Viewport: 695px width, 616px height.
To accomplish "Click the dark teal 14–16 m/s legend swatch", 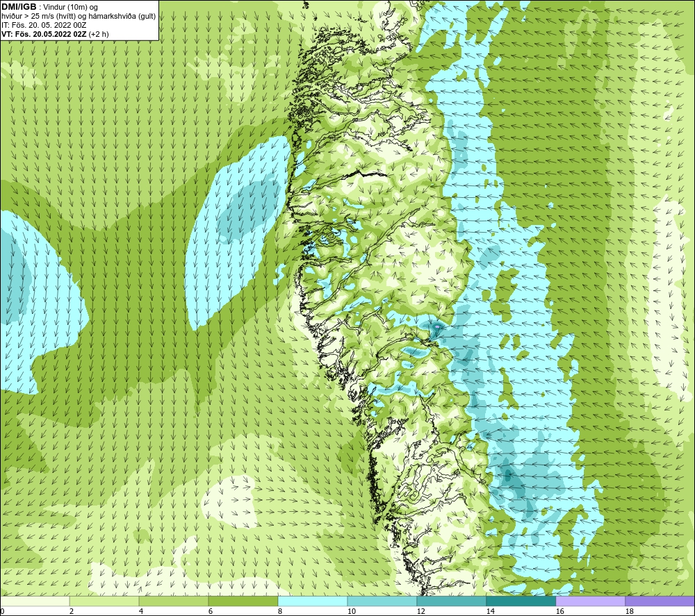I will click(521, 601).
